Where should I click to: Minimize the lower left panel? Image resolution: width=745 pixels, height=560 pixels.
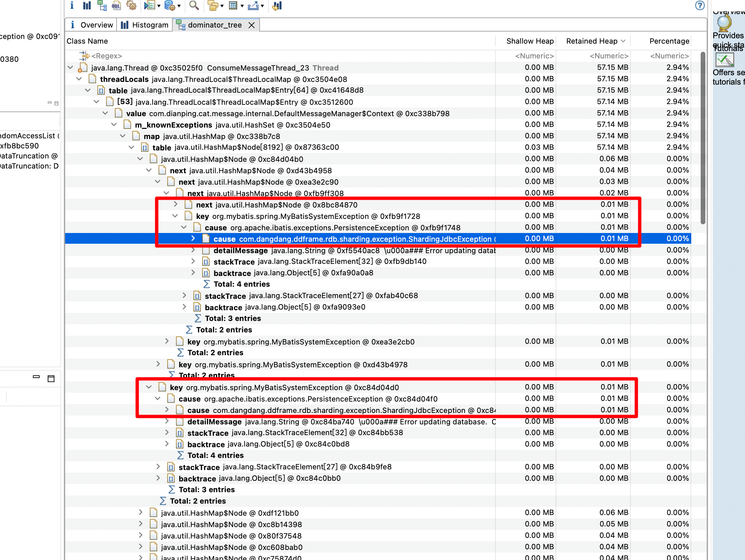(x=36, y=377)
